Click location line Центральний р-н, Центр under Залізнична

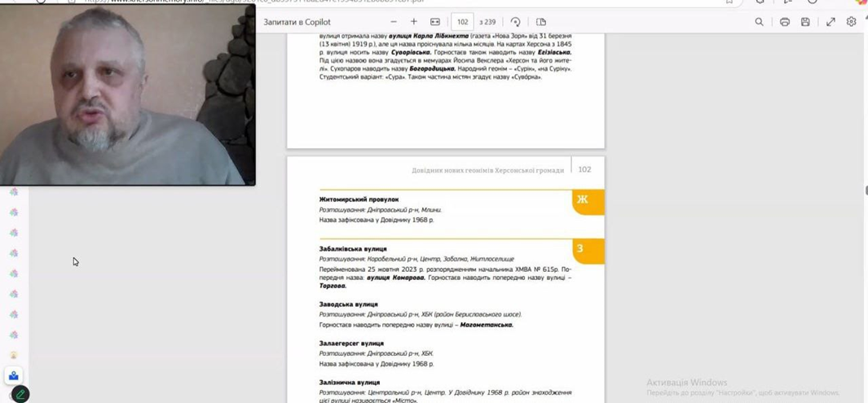click(445, 392)
